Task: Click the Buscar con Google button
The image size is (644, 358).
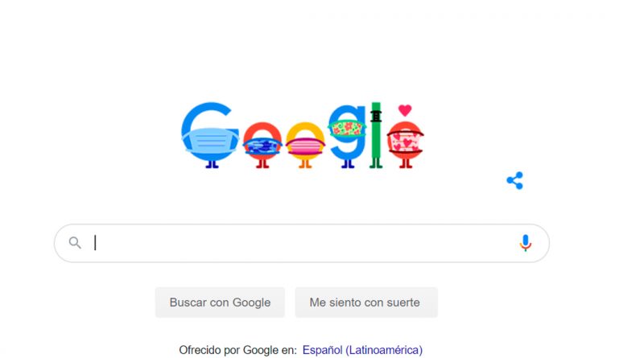Action: click(220, 302)
